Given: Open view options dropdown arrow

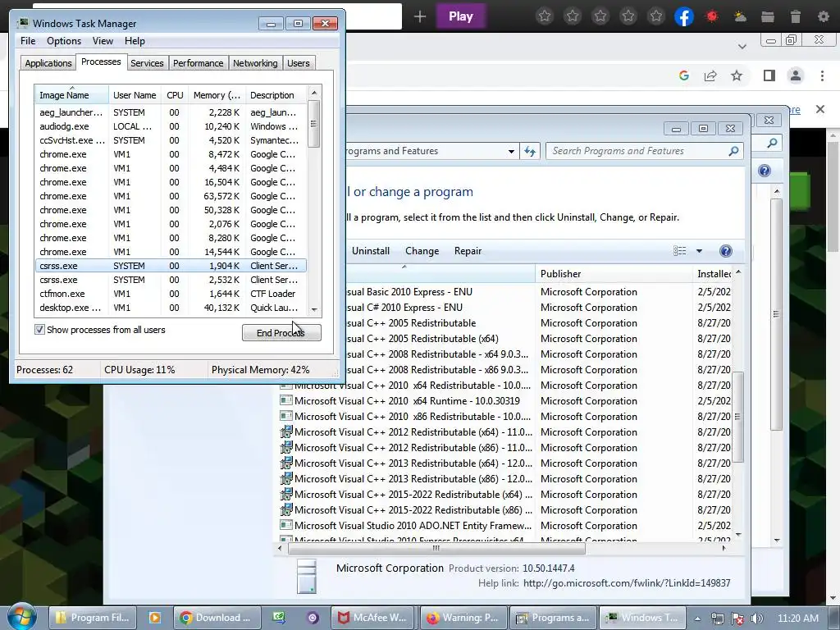Looking at the screenshot, I should pyautogui.click(x=699, y=251).
